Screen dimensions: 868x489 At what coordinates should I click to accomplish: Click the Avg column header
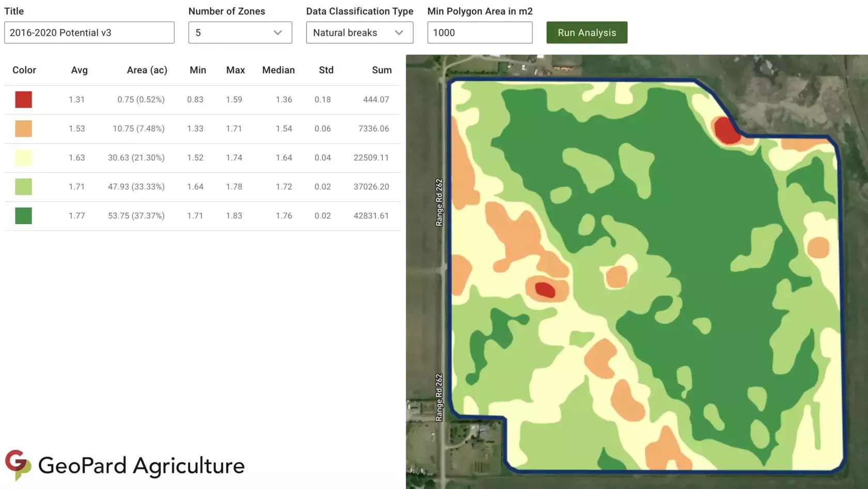pos(79,70)
